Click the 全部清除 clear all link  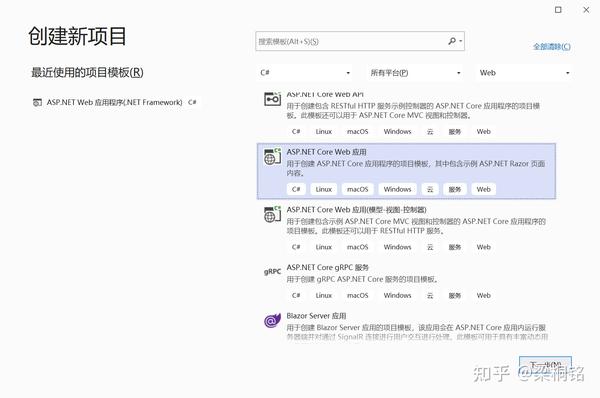click(552, 46)
